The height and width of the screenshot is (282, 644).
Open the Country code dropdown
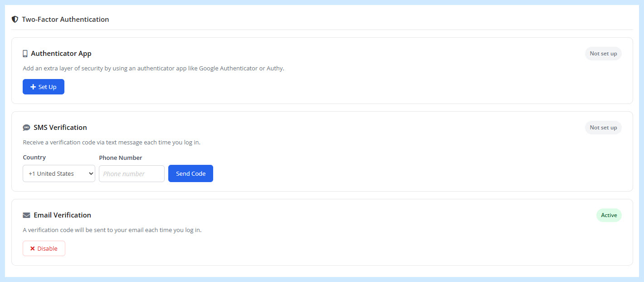coord(59,173)
